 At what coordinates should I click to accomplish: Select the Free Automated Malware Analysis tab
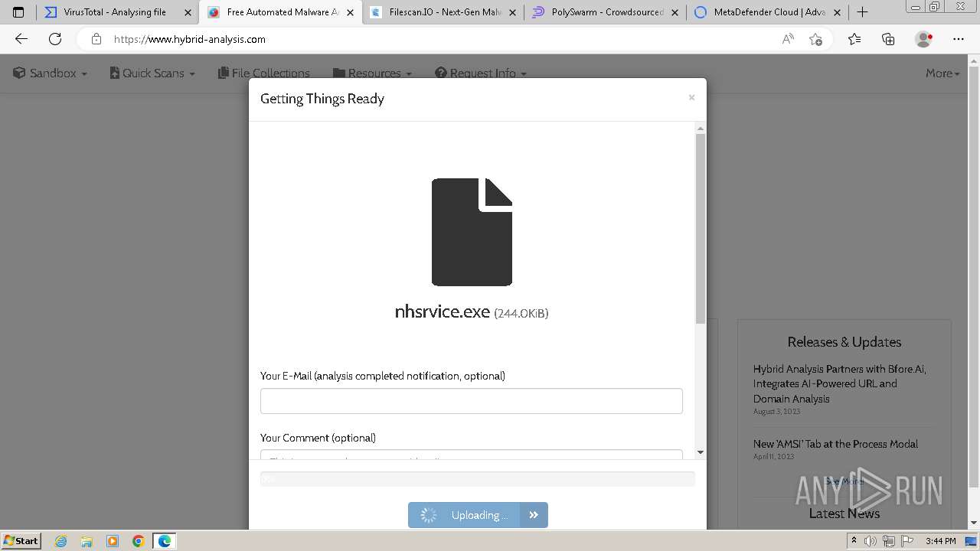coord(280,12)
